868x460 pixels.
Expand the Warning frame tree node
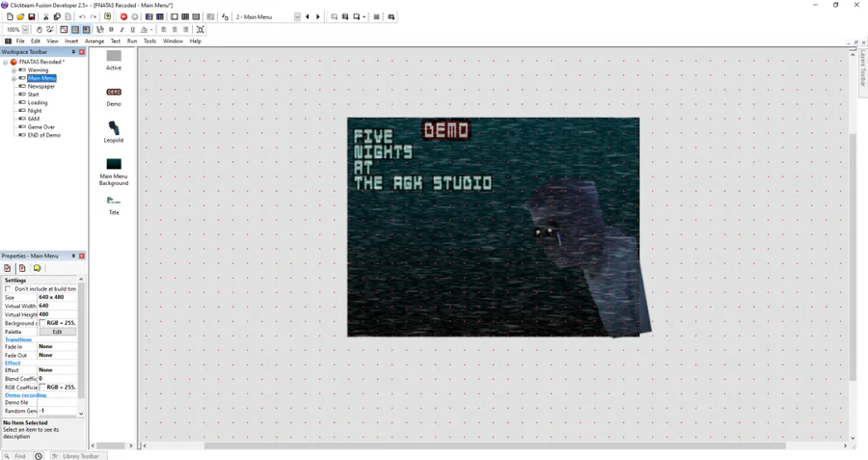14,70
